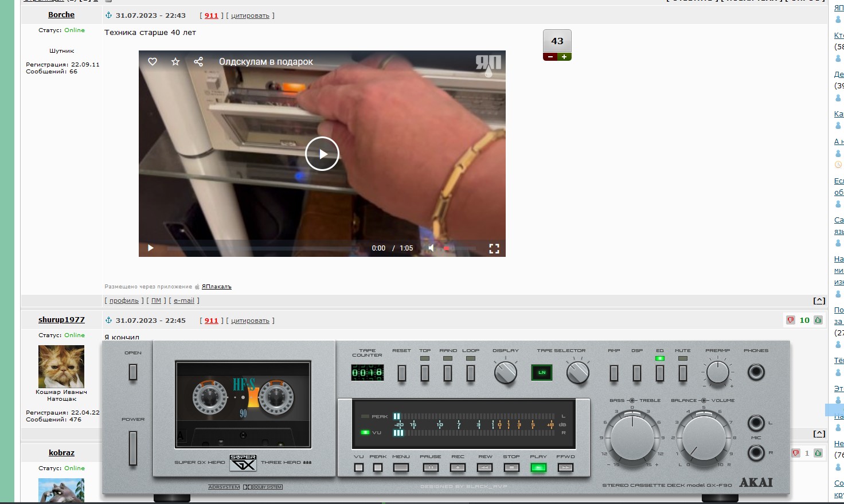Click the STOP button on the deck
Image resolution: width=844 pixels, height=504 pixels.
pos(511,468)
